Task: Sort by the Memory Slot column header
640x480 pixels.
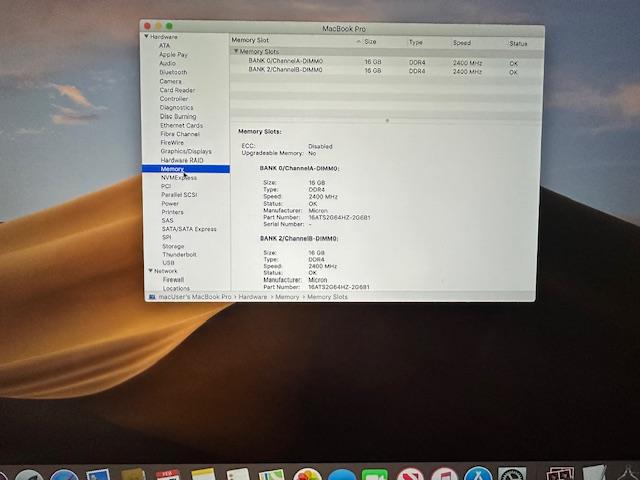Action: [250, 40]
